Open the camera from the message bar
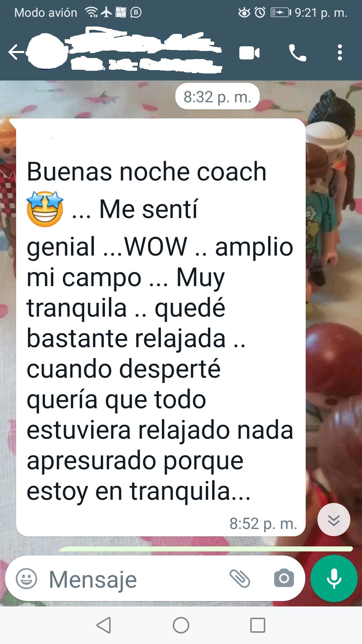The height and width of the screenshot is (644, 362). [284, 578]
